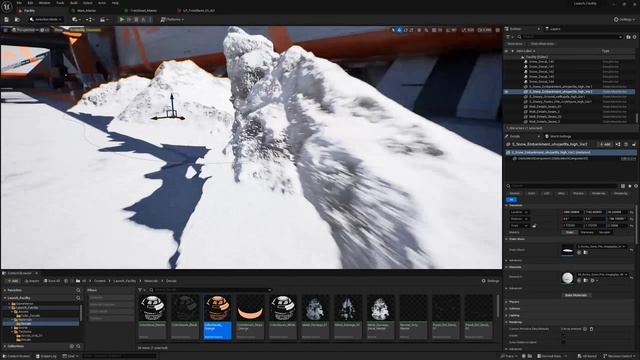This screenshot has height=360, width=640.
Task: Switch to the Layers tab
Action: point(554,29)
